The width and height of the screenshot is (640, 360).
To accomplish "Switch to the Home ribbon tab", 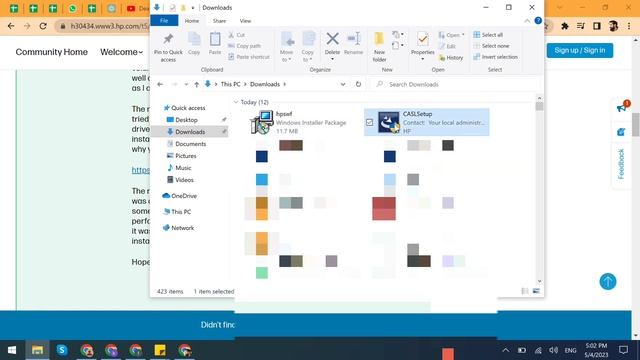I will 191,20.
